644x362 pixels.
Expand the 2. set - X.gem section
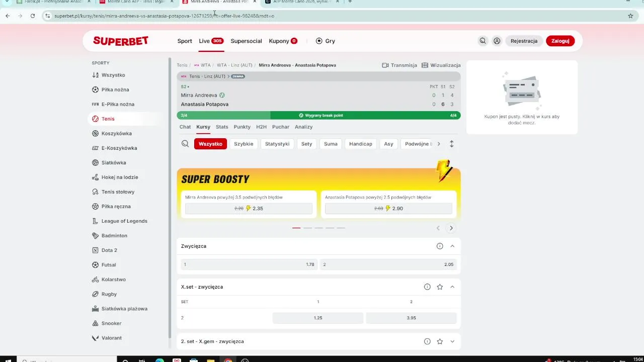pyautogui.click(x=452, y=341)
